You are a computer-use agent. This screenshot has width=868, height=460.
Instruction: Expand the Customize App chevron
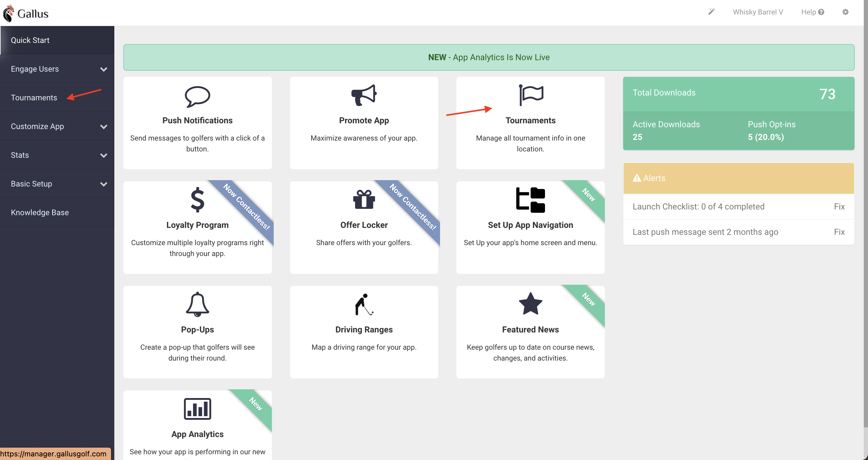104,127
